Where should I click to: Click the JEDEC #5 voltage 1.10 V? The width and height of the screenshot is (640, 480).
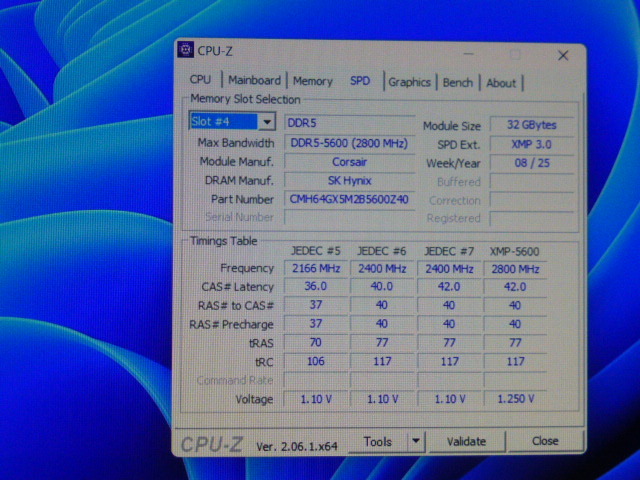pyautogui.click(x=316, y=399)
